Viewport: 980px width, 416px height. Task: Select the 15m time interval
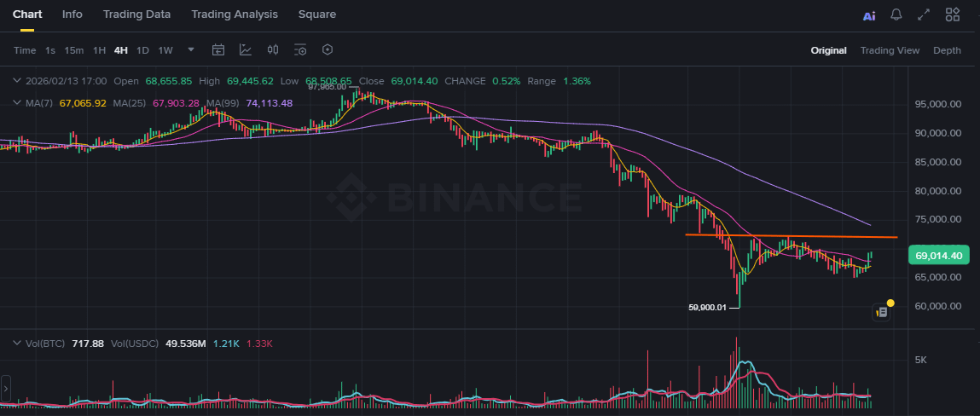tap(74, 50)
